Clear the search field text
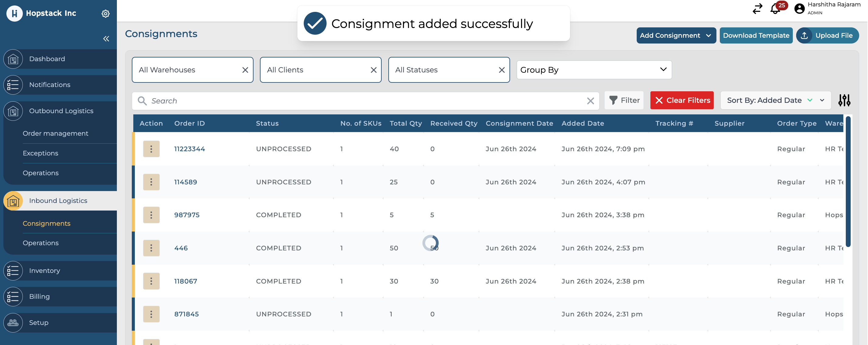The height and width of the screenshot is (345, 868). pos(590,101)
